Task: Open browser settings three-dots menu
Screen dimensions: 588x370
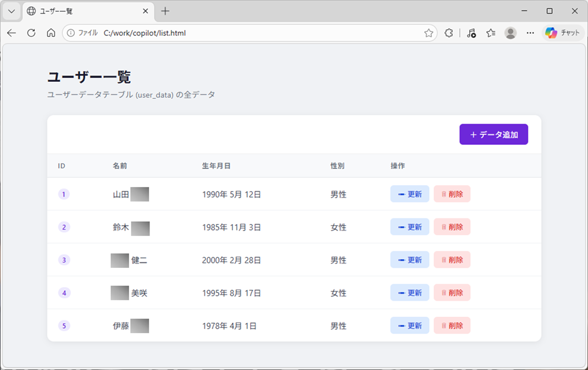Action: [x=530, y=33]
